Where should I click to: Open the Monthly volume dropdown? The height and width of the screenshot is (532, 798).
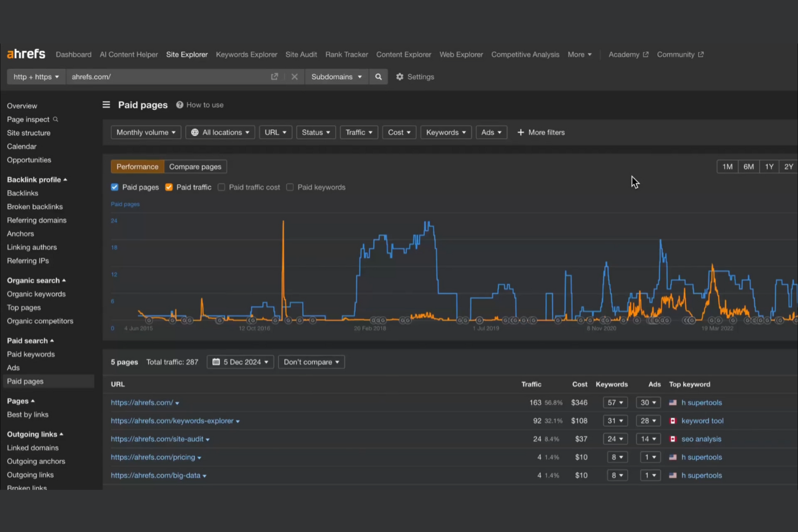click(x=145, y=132)
